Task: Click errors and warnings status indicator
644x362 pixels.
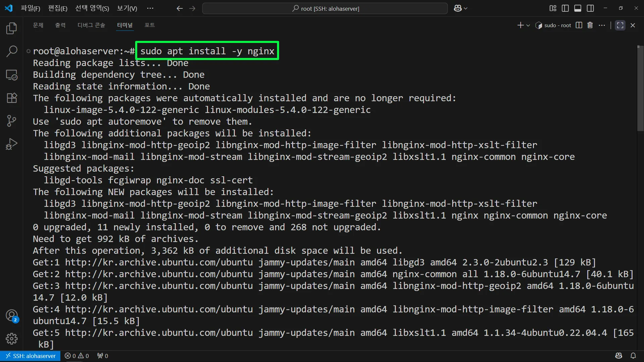Action: [77, 356]
